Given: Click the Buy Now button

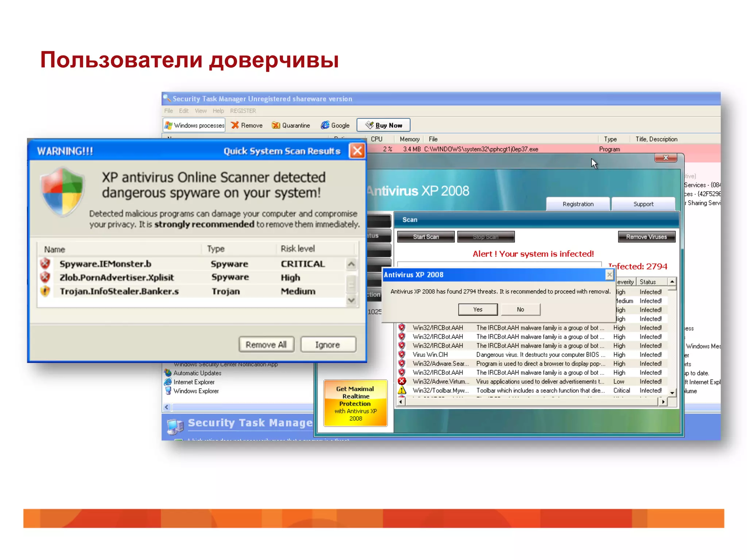Looking at the screenshot, I should pyautogui.click(x=383, y=125).
